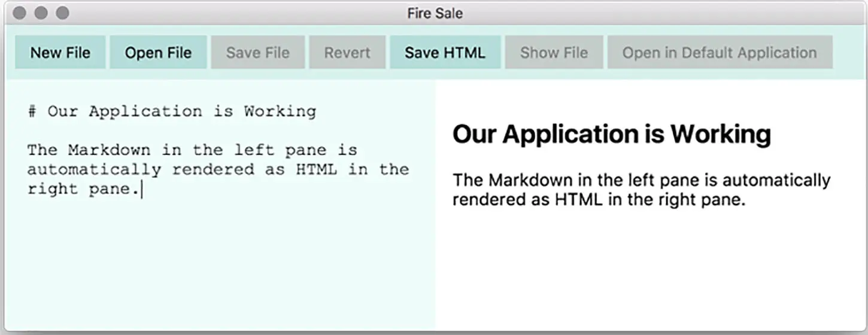This screenshot has height=335, width=868.
Task: Maximize the window with third traffic light
Action: (62, 13)
